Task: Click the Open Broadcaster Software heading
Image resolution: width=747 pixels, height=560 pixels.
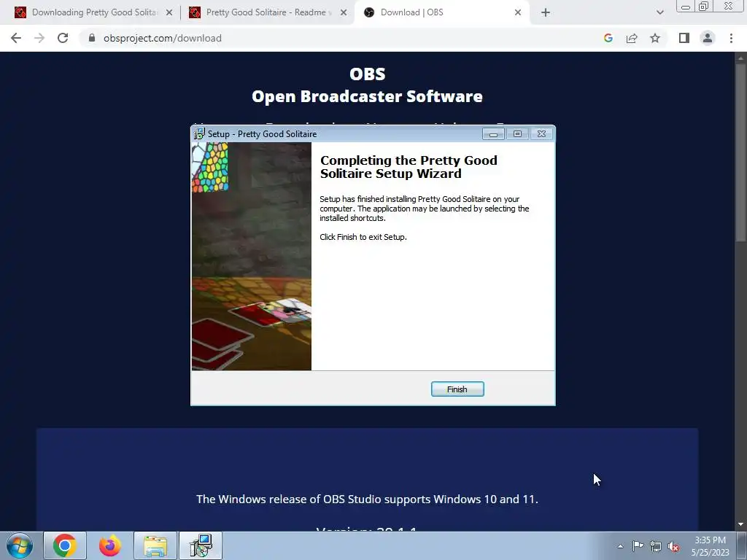Action: tap(368, 96)
